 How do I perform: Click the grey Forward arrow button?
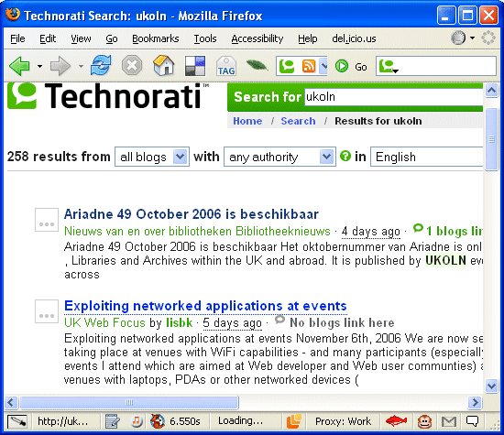pos(60,66)
